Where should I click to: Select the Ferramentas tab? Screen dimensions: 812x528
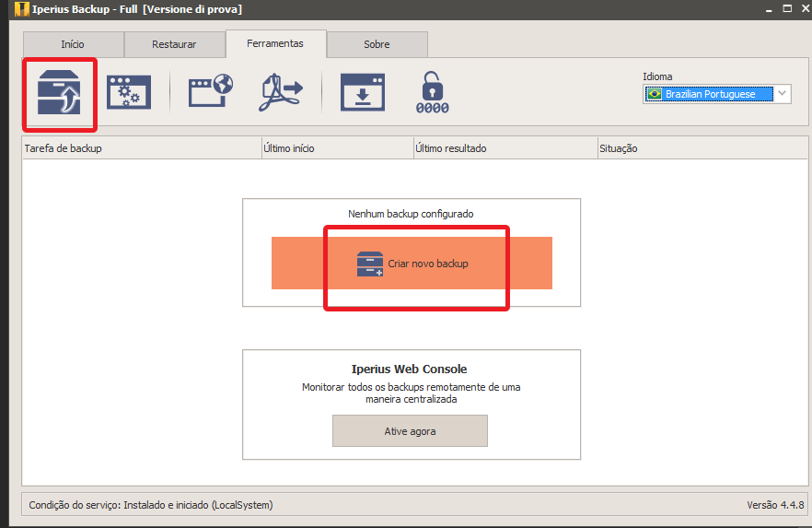click(x=275, y=43)
